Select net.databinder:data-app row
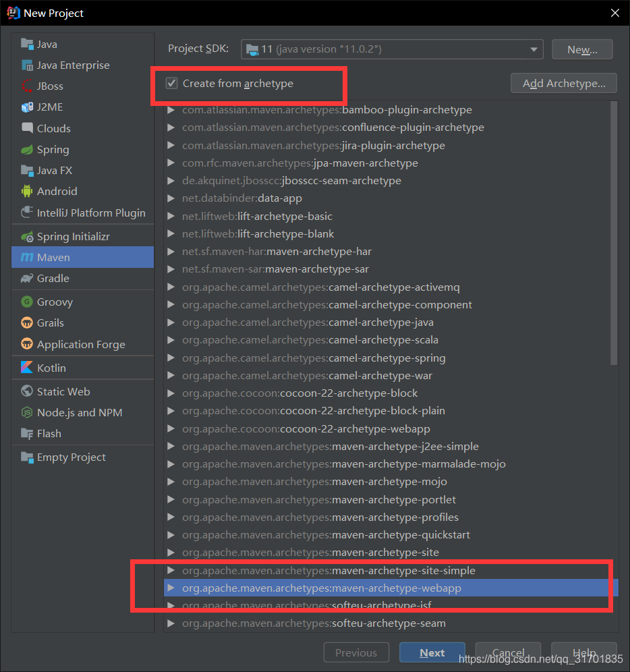 [391, 198]
